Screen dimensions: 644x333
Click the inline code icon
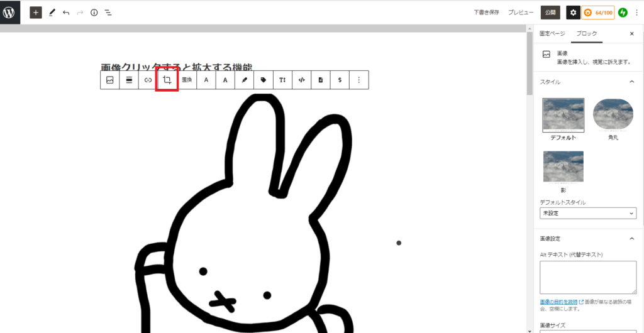(301, 80)
